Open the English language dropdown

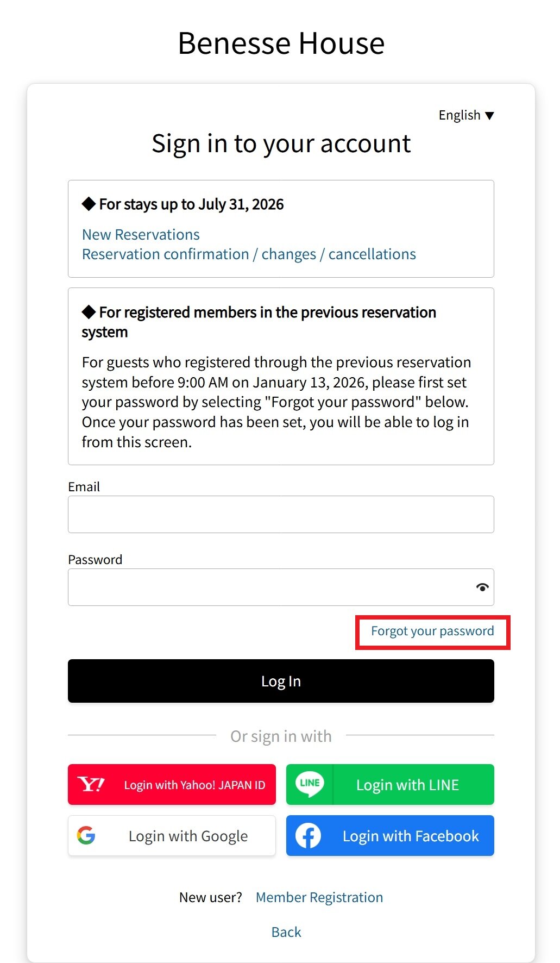tap(460, 115)
